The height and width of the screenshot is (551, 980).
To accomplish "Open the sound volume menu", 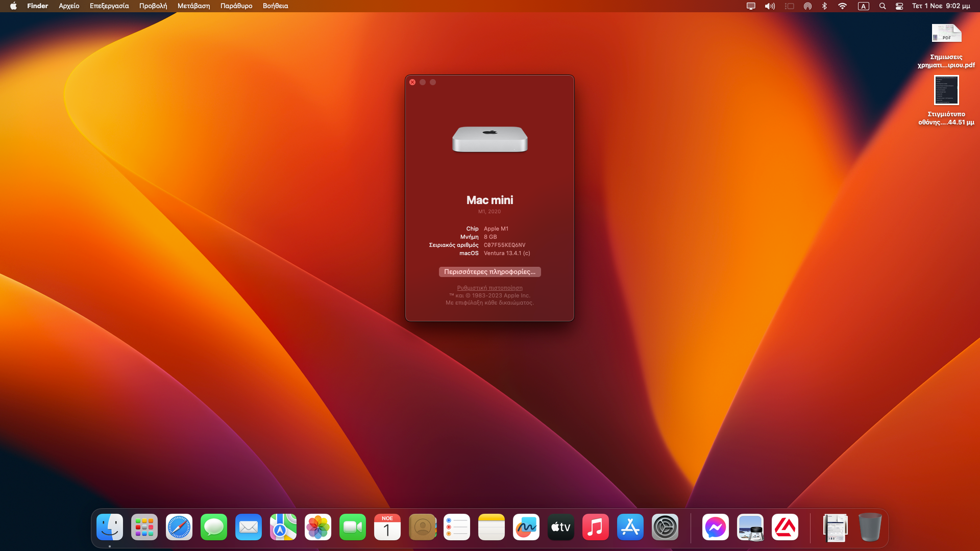I will click(770, 6).
